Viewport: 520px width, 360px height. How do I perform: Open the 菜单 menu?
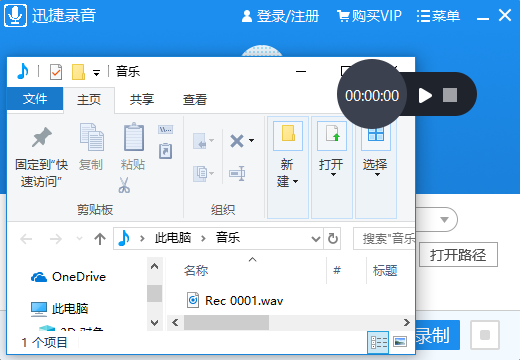438,16
